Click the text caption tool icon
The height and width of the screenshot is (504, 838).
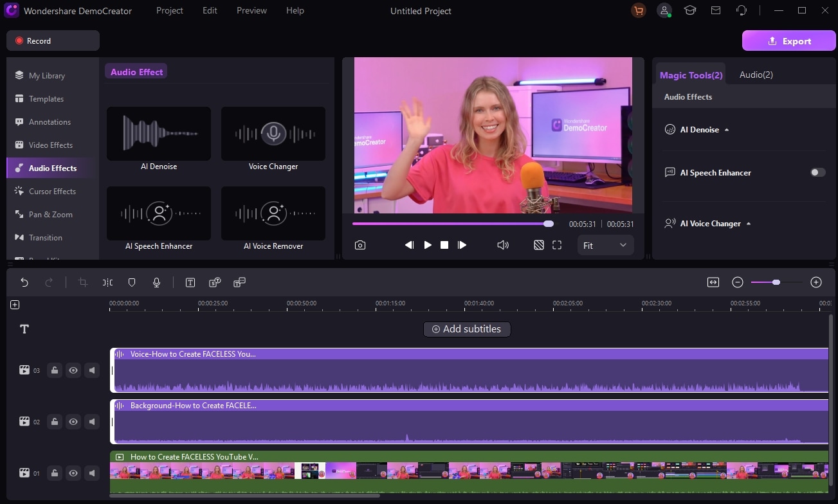(x=190, y=282)
